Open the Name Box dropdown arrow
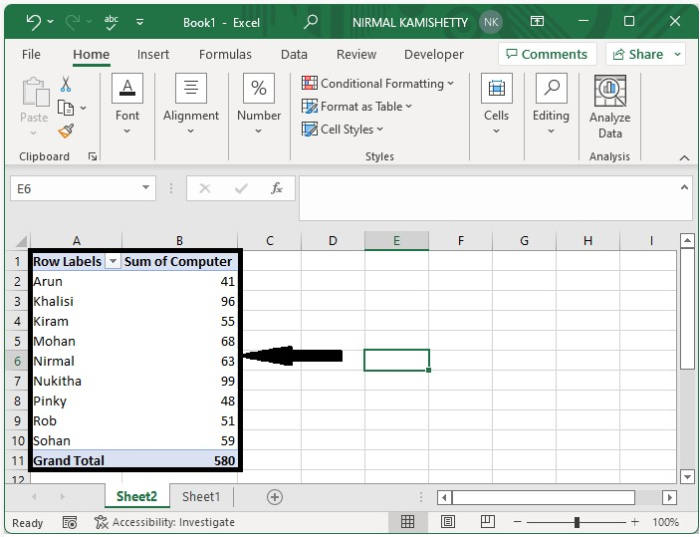700x537 pixels. [x=146, y=187]
